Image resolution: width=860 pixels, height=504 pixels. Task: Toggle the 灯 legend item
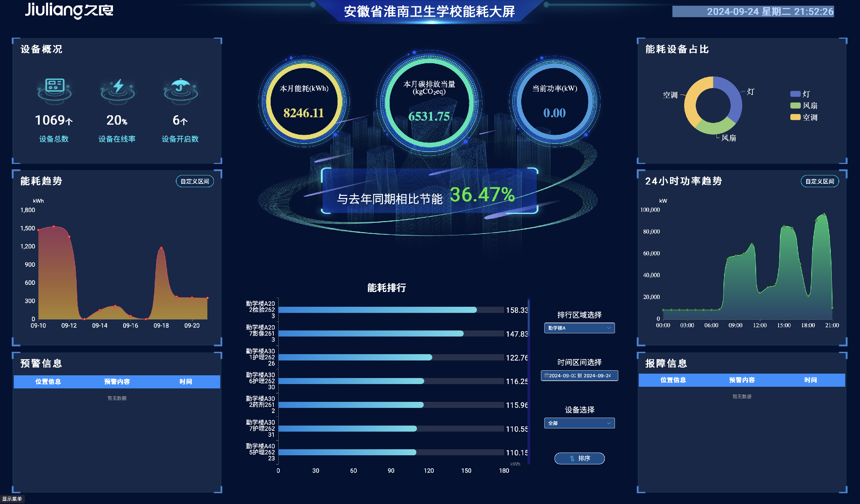point(799,94)
